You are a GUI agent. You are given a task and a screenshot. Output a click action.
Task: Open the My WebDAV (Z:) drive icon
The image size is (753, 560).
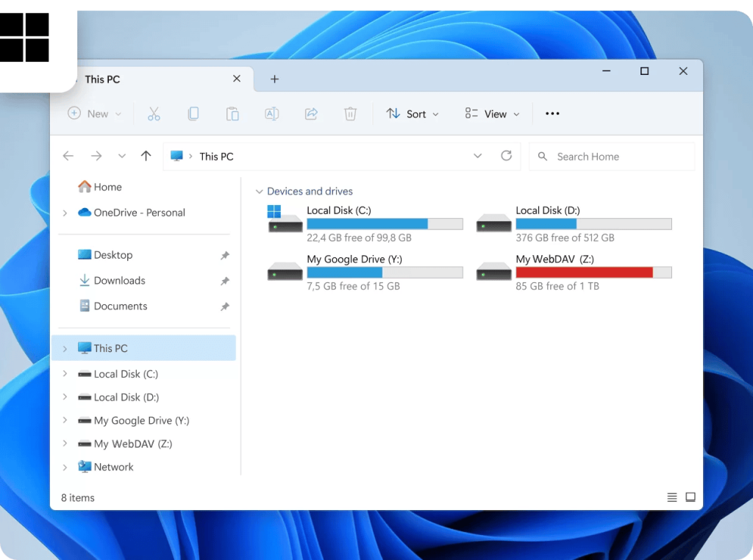pos(493,270)
